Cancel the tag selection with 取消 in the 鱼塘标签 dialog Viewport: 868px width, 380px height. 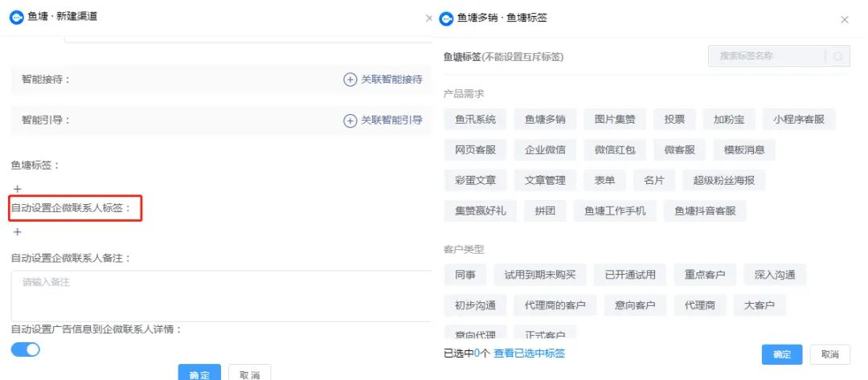click(x=829, y=354)
